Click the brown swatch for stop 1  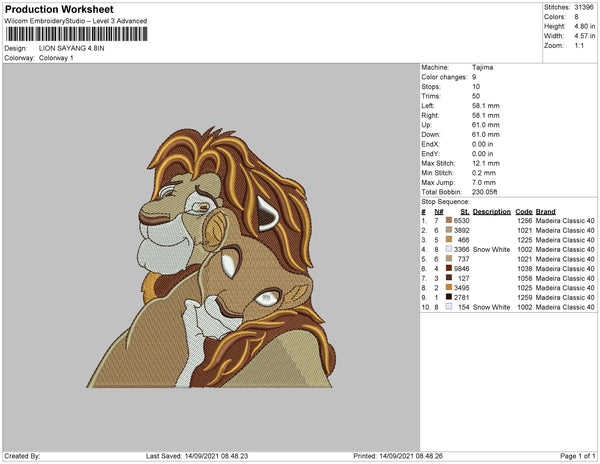pos(449,220)
